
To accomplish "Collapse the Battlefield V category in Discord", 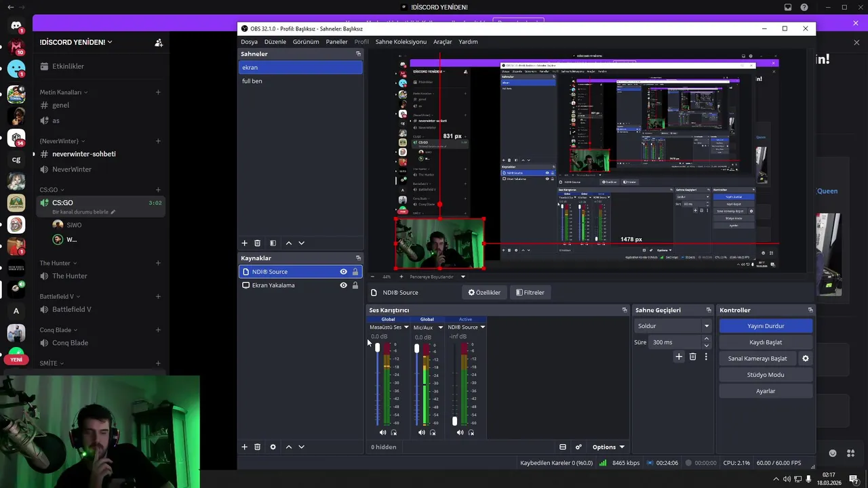I will (x=60, y=296).
